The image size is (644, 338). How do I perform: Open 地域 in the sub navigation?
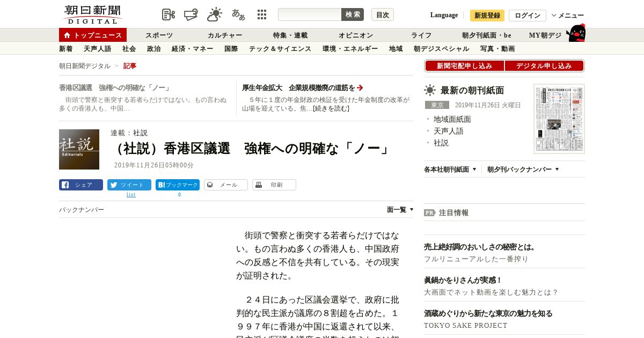[396, 49]
